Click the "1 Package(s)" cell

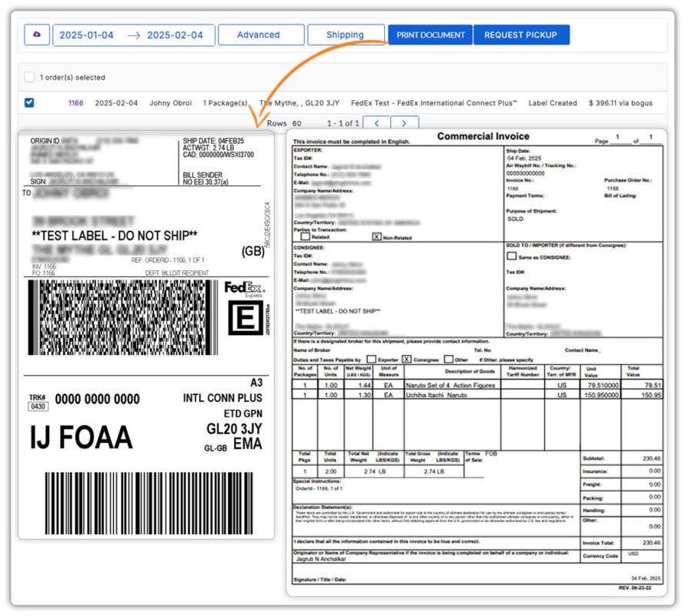[225, 103]
